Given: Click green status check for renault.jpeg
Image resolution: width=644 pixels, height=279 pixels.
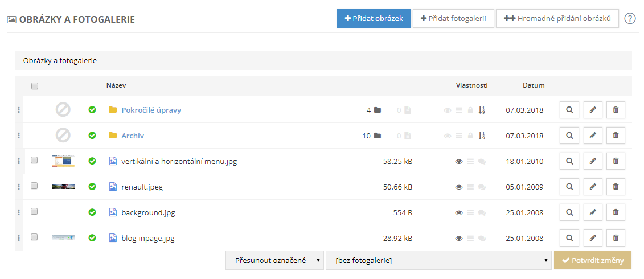Looking at the screenshot, I should click(x=92, y=187).
